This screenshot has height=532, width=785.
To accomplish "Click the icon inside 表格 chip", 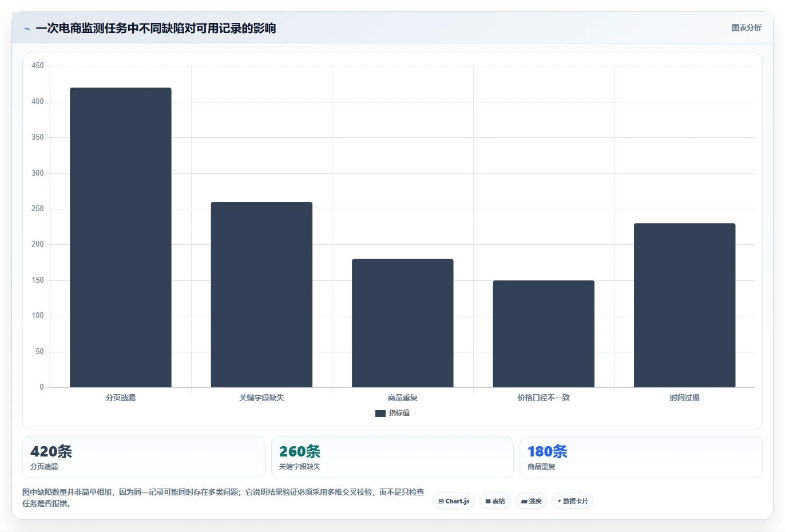I will (488, 502).
